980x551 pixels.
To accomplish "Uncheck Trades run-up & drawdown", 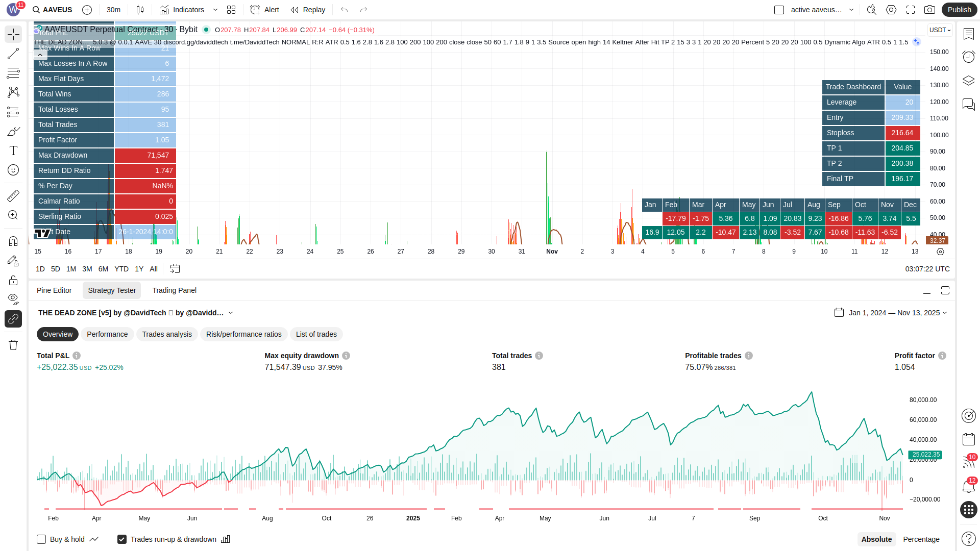I will pos(122,539).
